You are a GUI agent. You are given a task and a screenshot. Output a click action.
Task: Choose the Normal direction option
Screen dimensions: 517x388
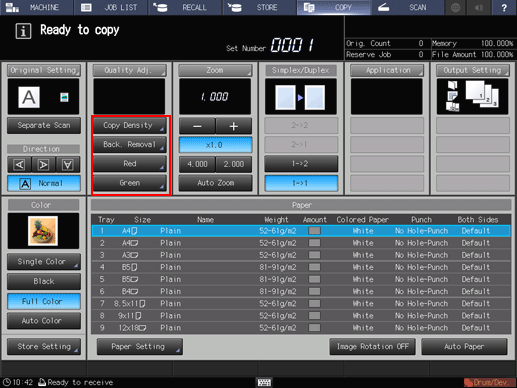click(44, 183)
